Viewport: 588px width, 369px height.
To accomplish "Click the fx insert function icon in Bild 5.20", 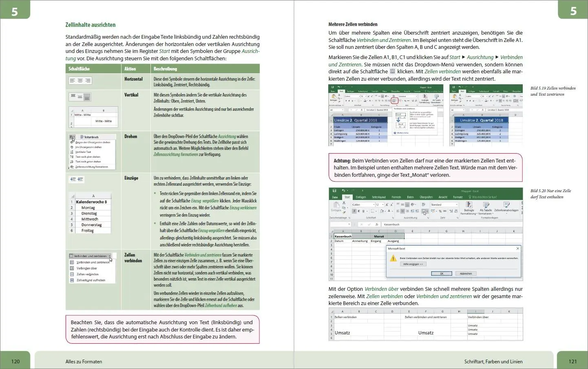I will point(377,224).
